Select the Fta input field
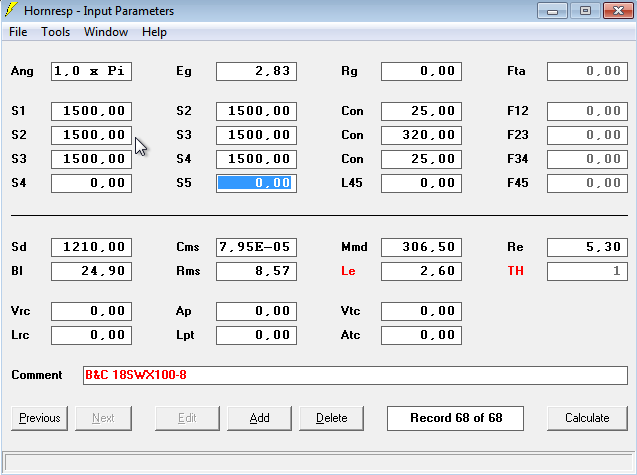Screen dimensions: 637x475 pyautogui.click(x=587, y=71)
